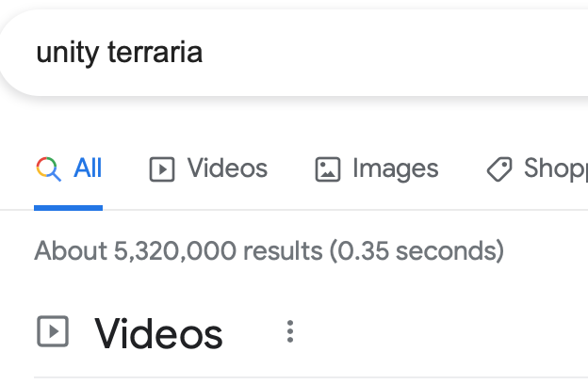Switch to the All results tab
588x384 pixels.
coord(87,169)
